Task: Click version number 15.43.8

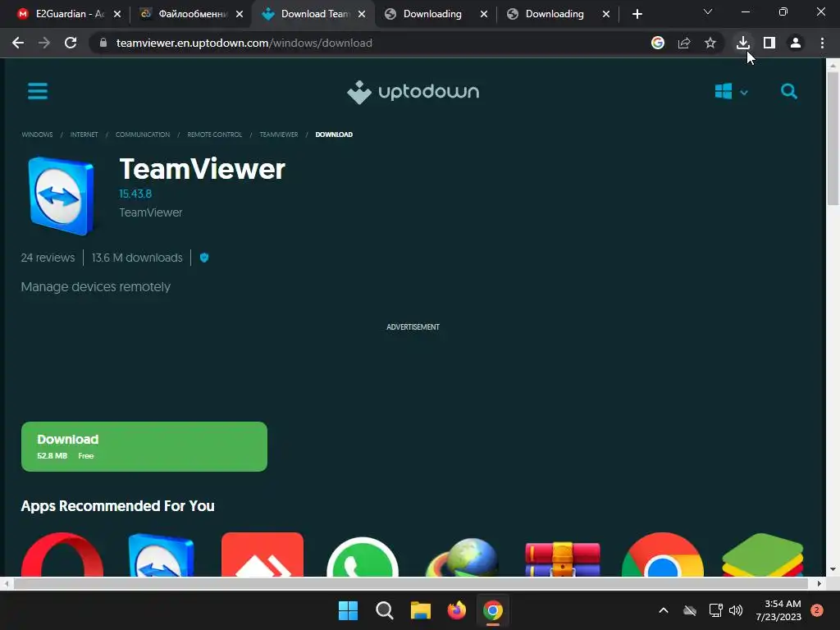Action: click(135, 194)
